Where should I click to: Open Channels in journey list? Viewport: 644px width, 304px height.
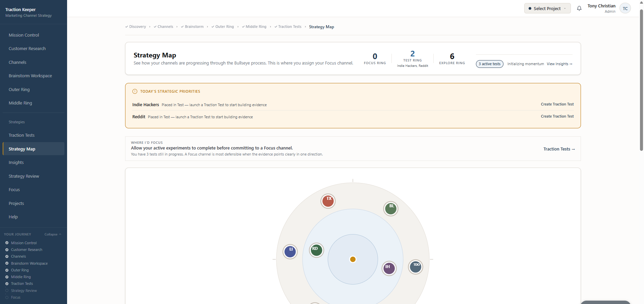pos(18,256)
